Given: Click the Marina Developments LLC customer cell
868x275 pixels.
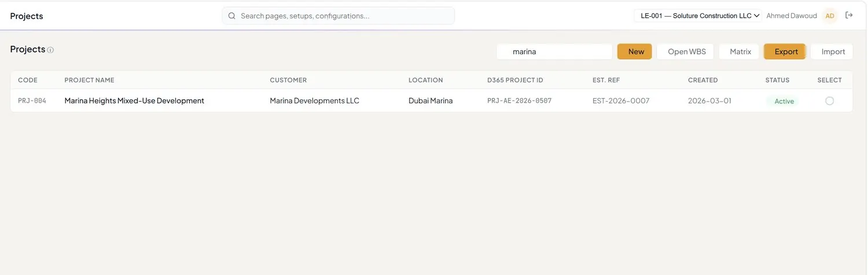Looking at the screenshot, I should click(x=314, y=101).
